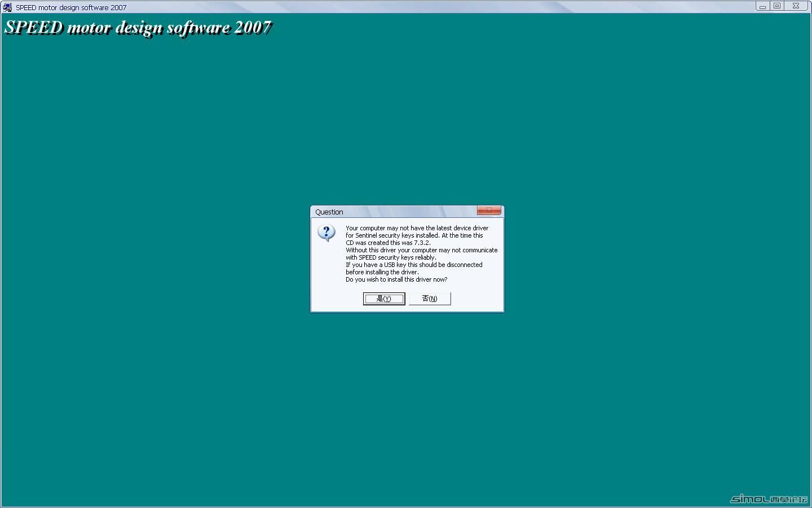812x508 pixels.
Task: Close the Question dialog
Action: [489, 211]
